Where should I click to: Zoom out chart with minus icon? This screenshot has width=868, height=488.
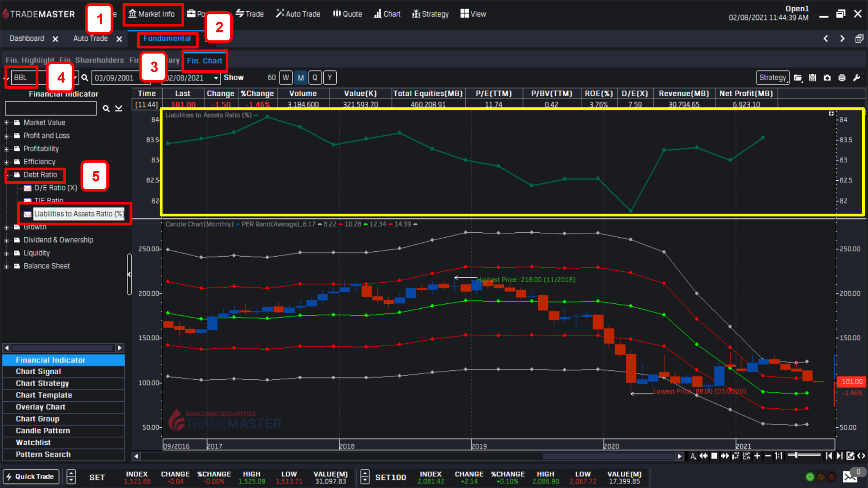pos(768,456)
